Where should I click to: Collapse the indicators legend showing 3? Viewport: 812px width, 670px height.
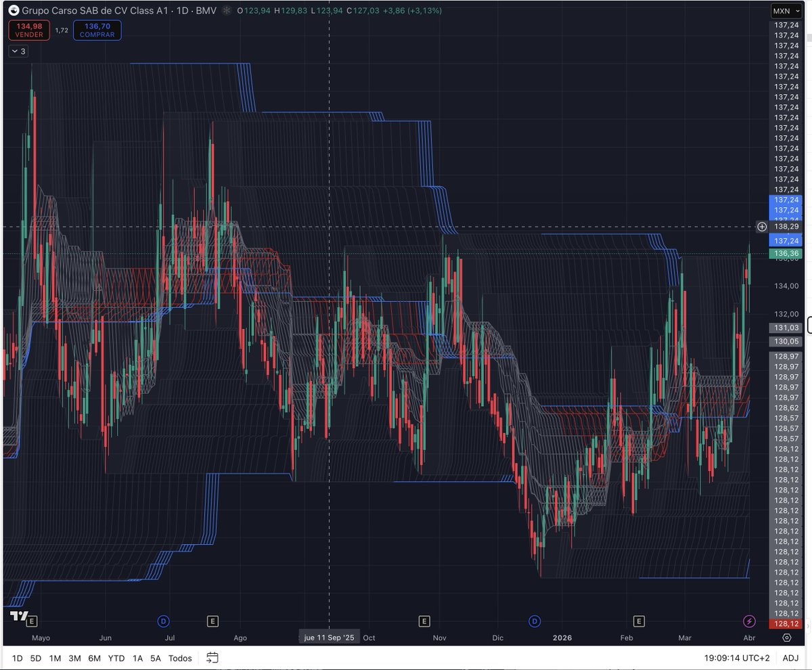(x=18, y=51)
